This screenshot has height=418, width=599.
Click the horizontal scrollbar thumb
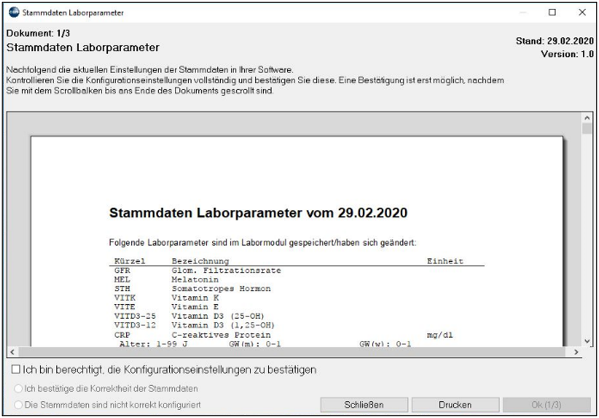click(292, 352)
